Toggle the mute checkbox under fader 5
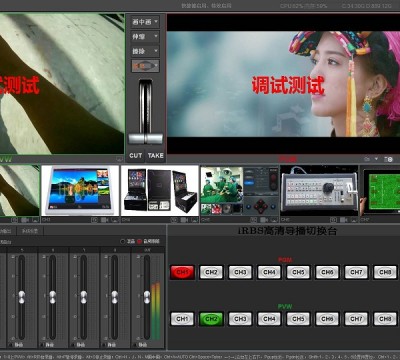Screen dimensions: 400x360 tap(10, 345)
